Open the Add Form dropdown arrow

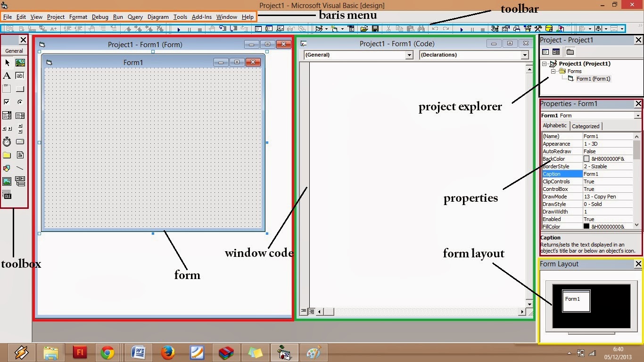coord(342,29)
